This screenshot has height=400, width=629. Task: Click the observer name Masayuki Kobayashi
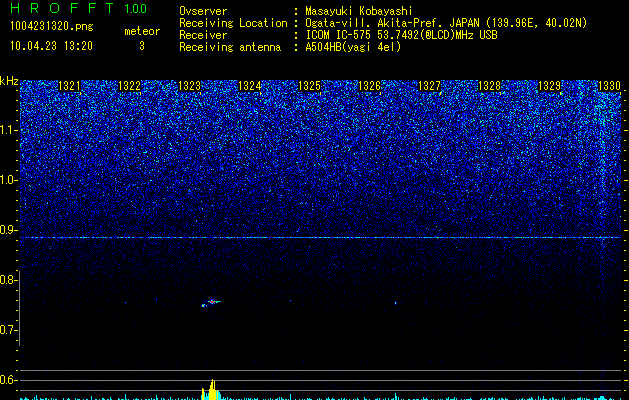[359, 11]
